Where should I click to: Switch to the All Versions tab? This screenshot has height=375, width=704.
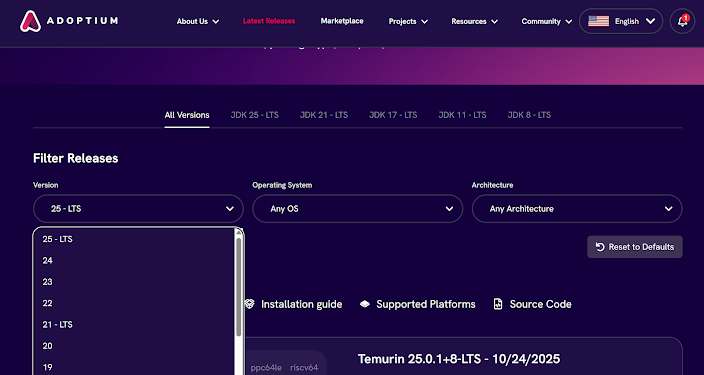coord(187,115)
